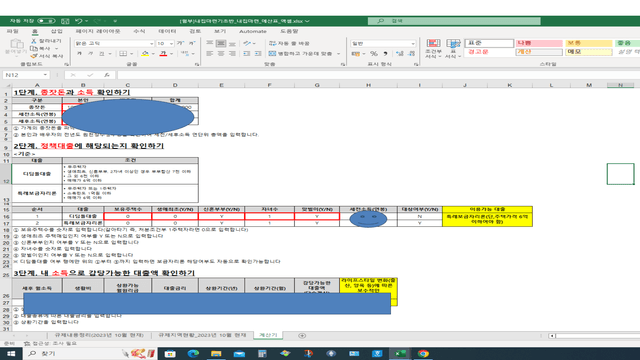Viewport: 640px width, 360px height.
Task: Toggle bold formatting in font group
Action: click(80, 54)
